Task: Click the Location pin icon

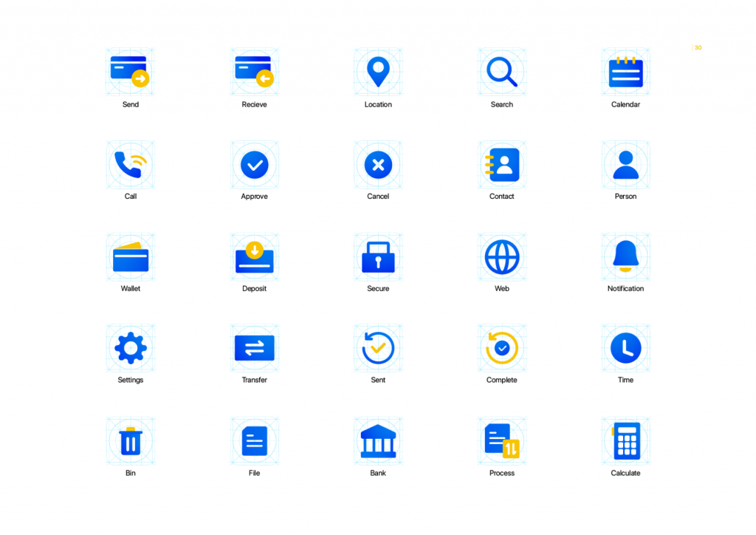Action: point(378,72)
